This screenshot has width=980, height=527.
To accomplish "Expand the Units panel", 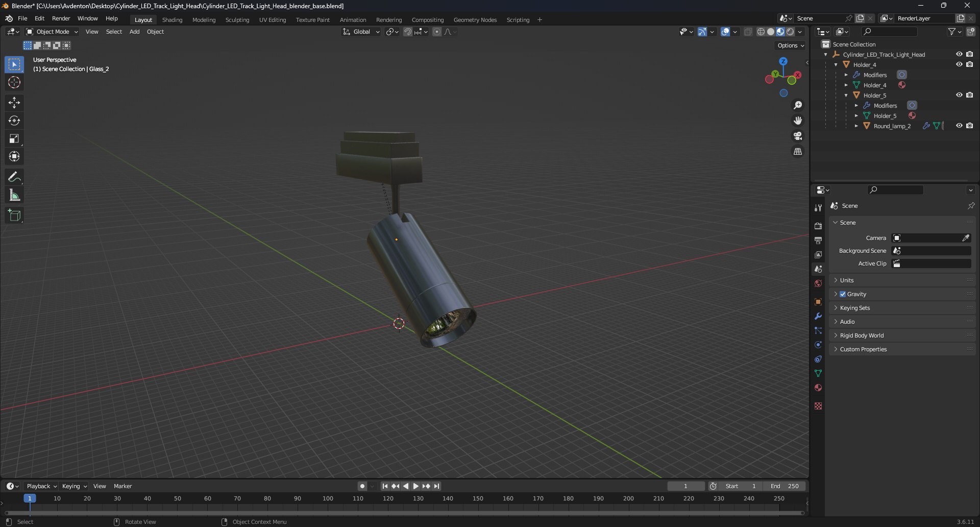I will coord(902,280).
